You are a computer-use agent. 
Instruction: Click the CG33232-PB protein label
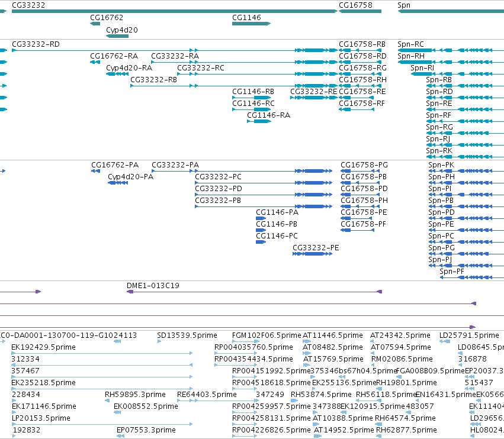coord(217,201)
